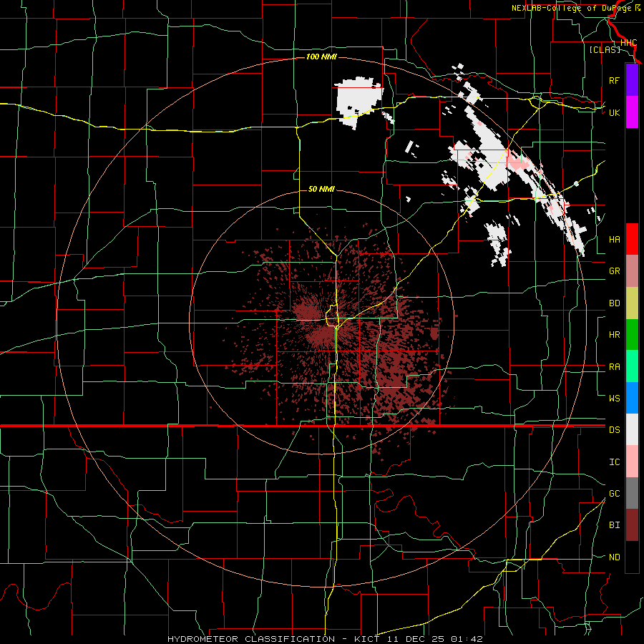
Task: Click the "IC" legend label
Action: (614, 462)
